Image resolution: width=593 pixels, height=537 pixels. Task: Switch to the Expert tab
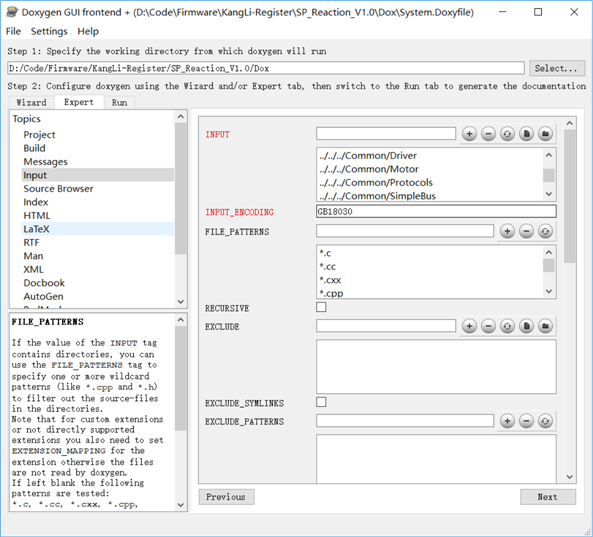point(79,102)
